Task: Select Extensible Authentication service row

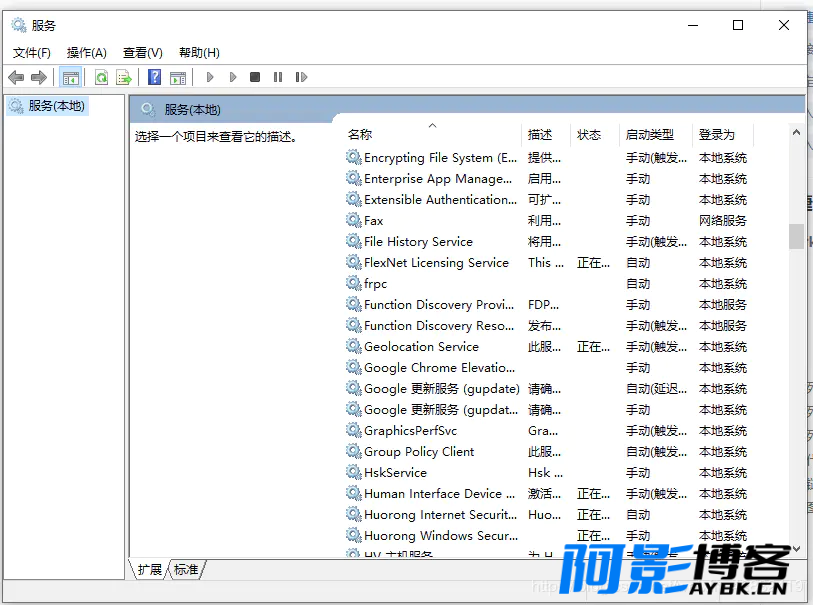Action: pos(547,200)
